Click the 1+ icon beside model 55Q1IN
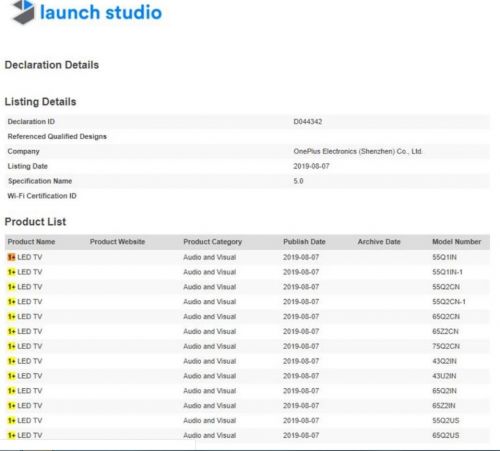The width and height of the screenshot is (500, 451). [x=12, y=257]
